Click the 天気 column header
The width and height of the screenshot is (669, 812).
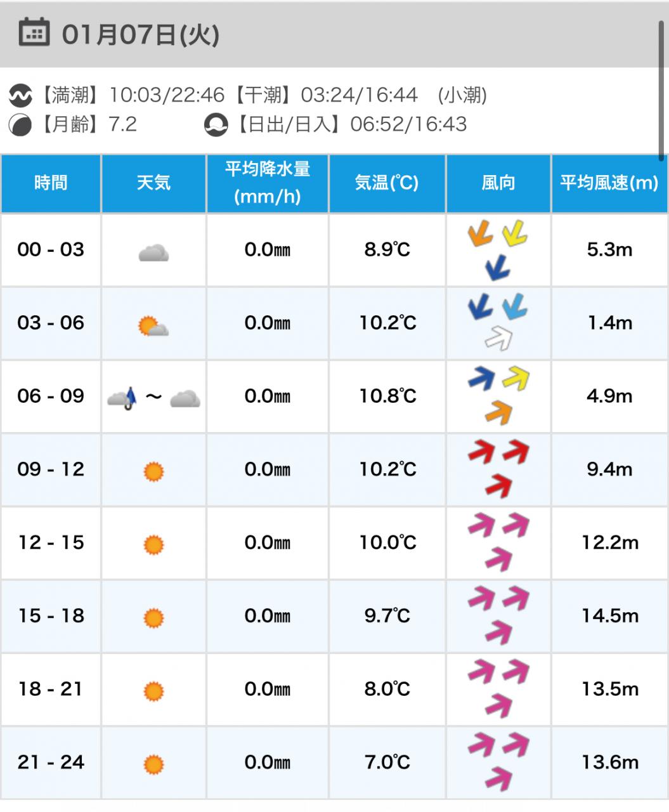pos(153,183)
